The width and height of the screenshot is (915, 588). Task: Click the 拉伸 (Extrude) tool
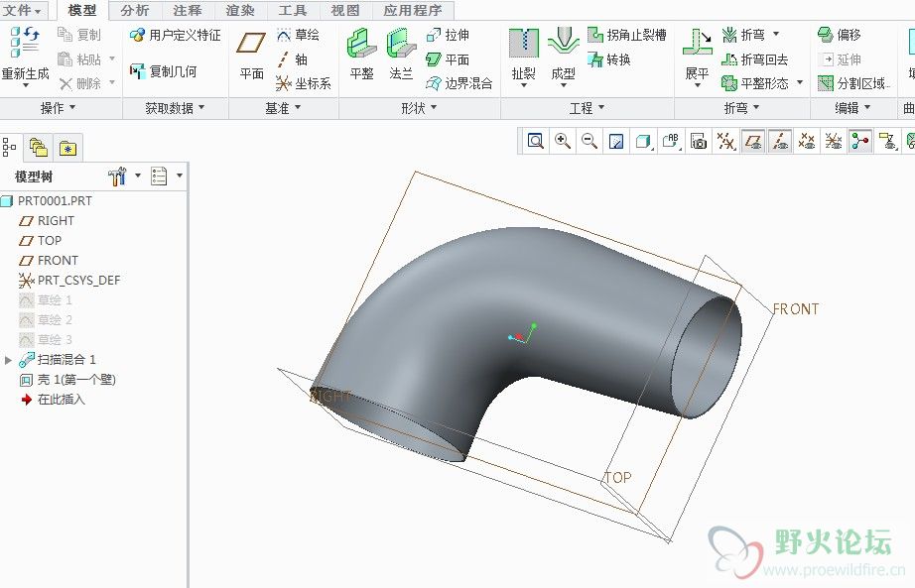point(448,35)
